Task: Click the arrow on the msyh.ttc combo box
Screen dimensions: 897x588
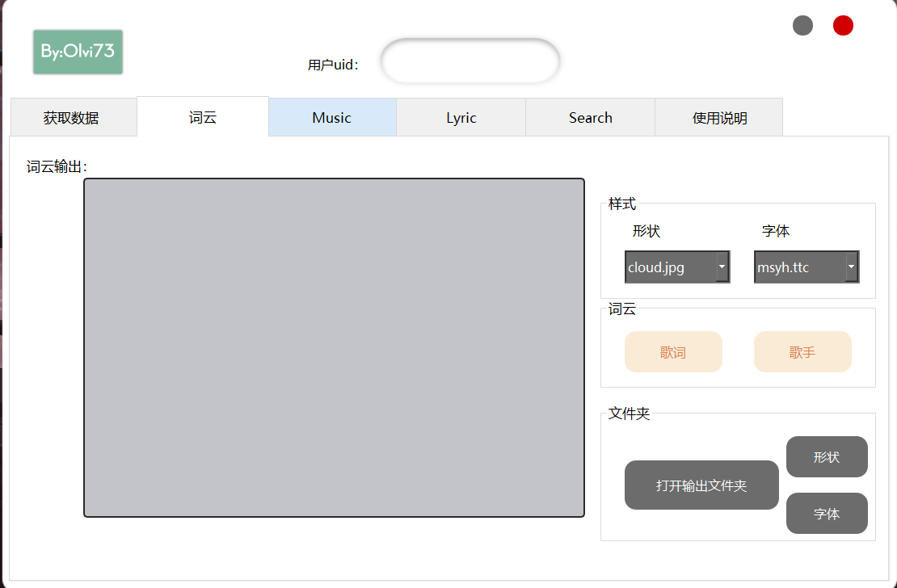Action: tap(852, 267)
